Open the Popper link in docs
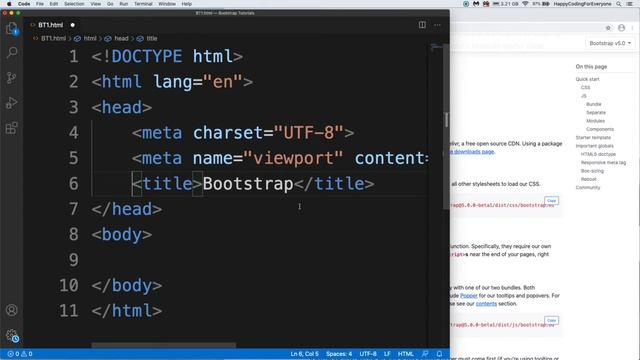The width and height of the screenshot is (640, 360). (469, 296)
